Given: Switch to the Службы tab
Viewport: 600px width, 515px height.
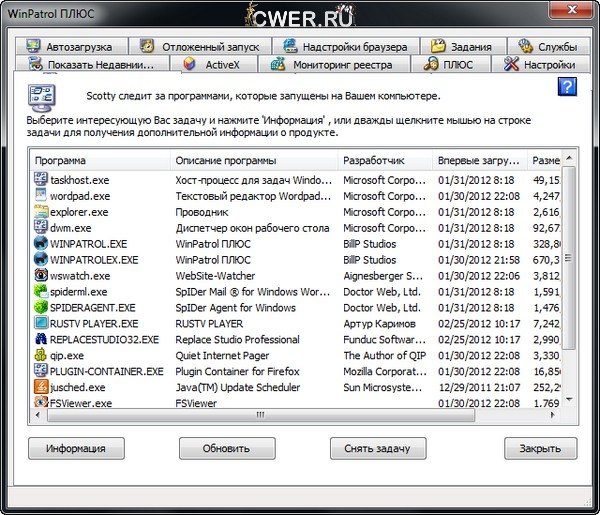Looking at the screenshot, I should point(546,46).
